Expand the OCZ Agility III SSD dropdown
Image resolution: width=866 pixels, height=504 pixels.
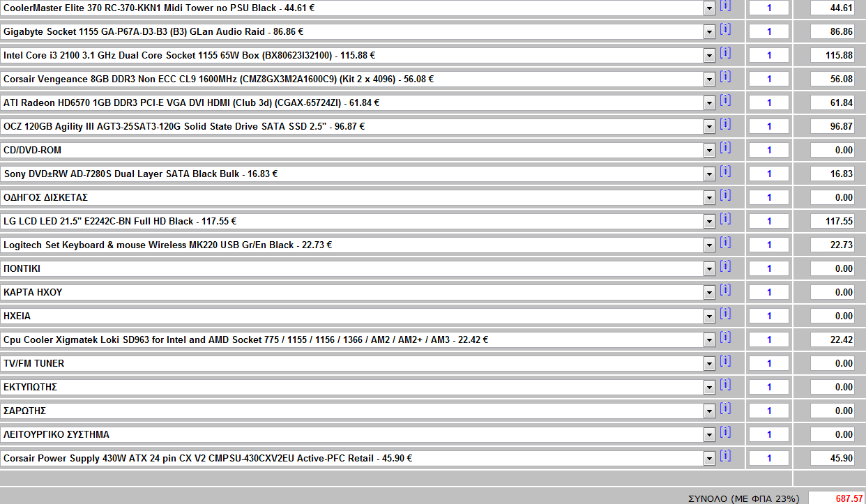click(710, 127)
